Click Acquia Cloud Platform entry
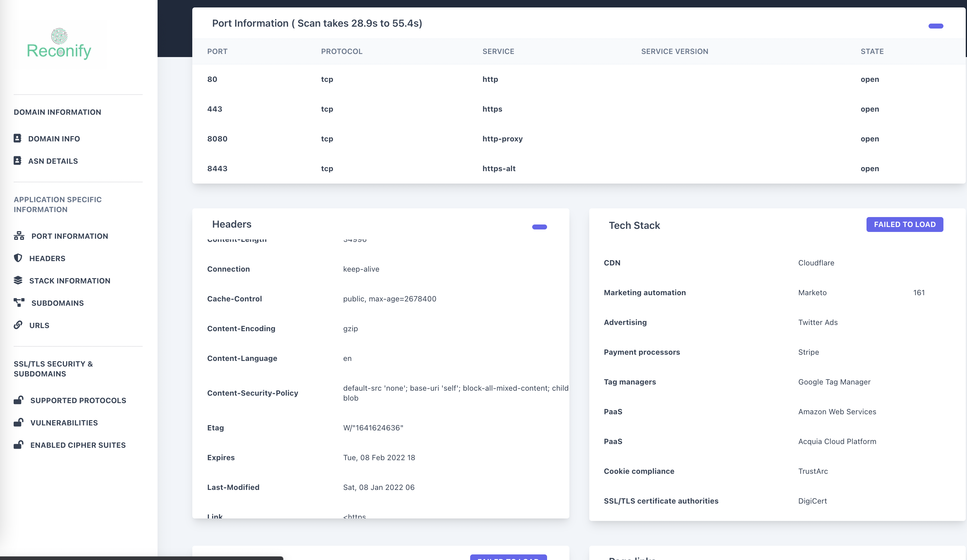 click(837, 441)
